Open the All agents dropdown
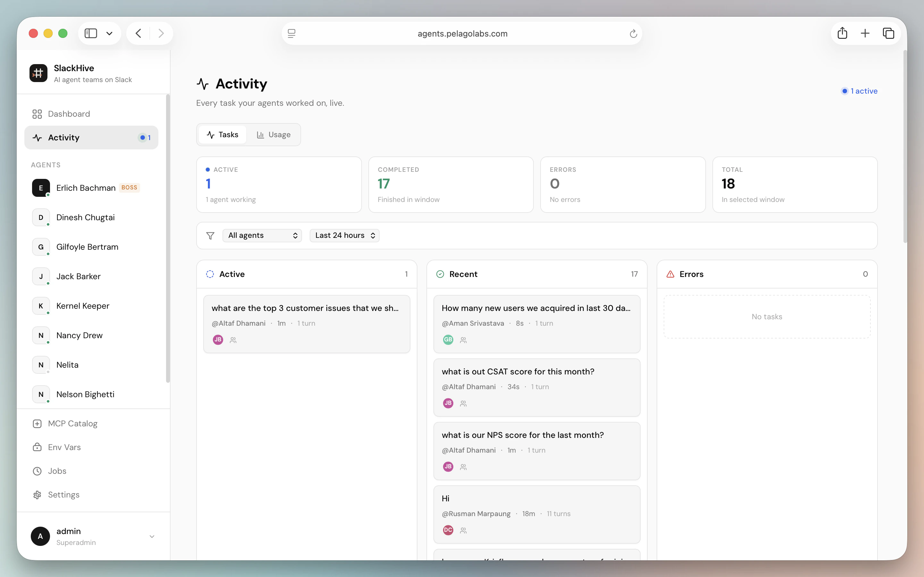Screen dimensions: 924x577 click(x=262, y=236)
